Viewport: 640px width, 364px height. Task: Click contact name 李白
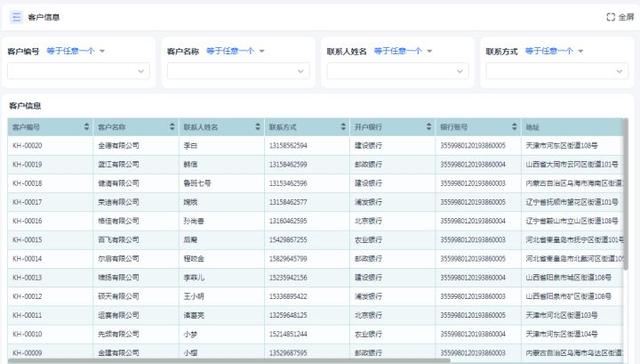[x=191, y=146]
